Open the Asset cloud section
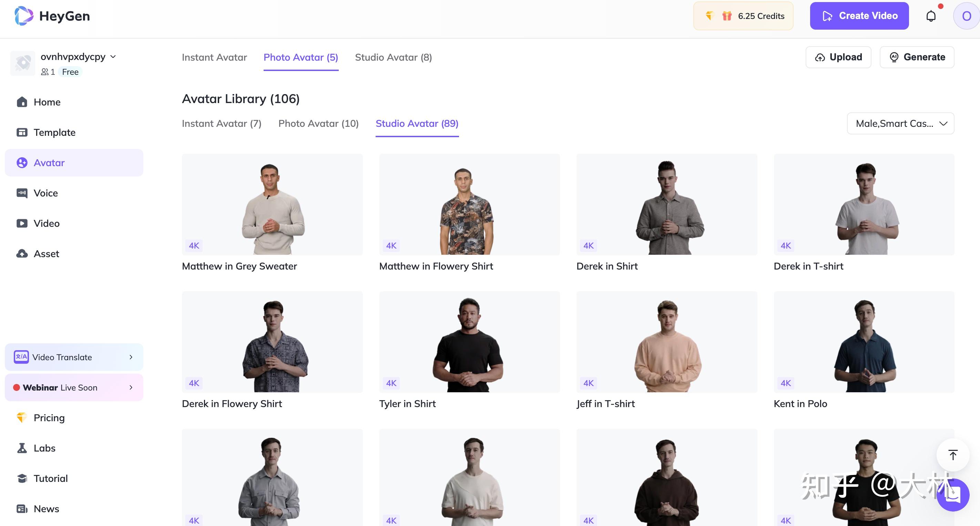The image size is (980, 526). click(x=46, y=254)
